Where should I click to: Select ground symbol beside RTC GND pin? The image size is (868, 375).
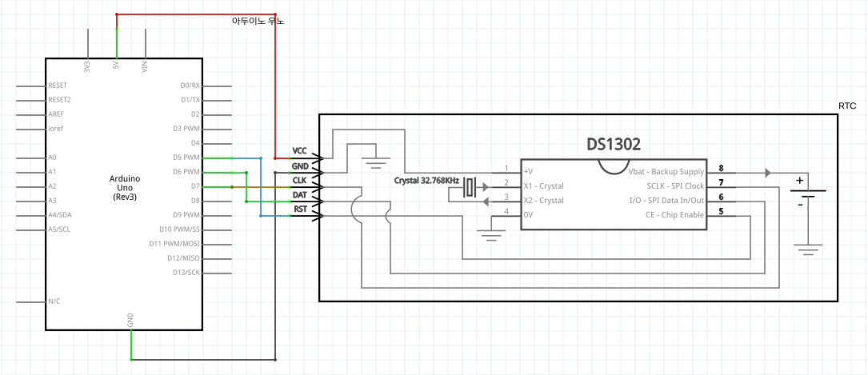coord(375,162)
